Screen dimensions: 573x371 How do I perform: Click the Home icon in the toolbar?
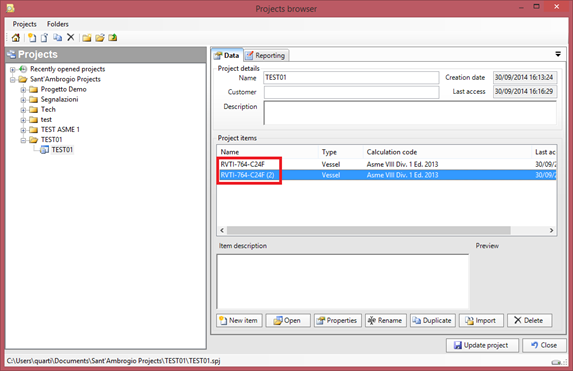pos(16,37)
